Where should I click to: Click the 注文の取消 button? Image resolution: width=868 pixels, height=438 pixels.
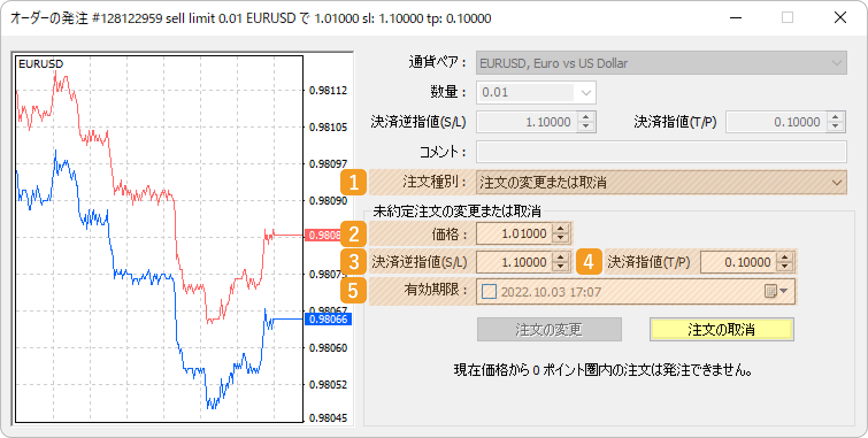pos(721,330)
